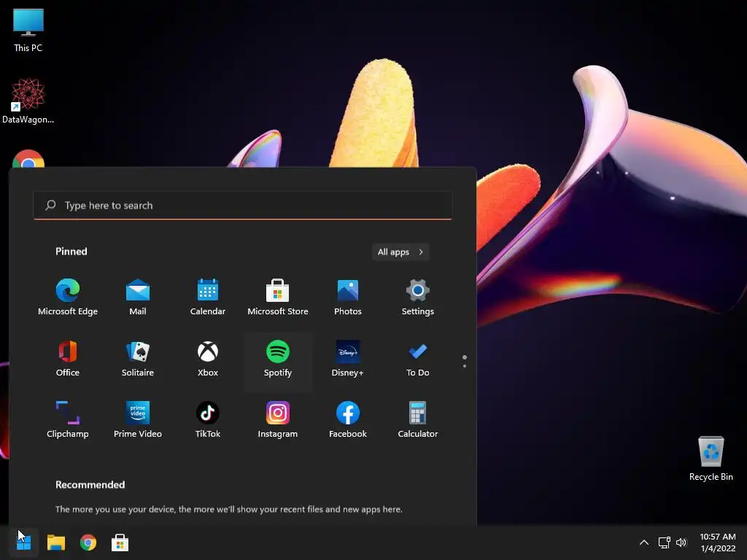
Task: Launch the Office app
Action: click(x=68, y=359)
